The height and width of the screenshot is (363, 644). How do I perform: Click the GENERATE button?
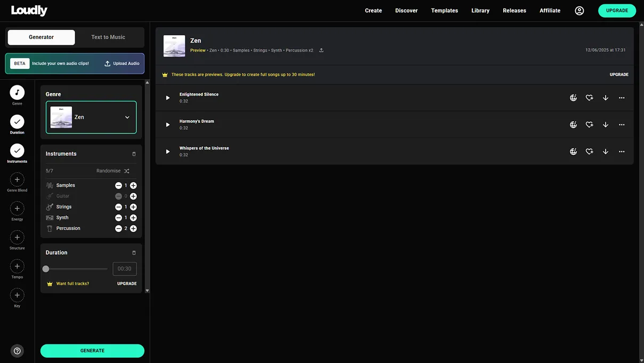[92, 351]
